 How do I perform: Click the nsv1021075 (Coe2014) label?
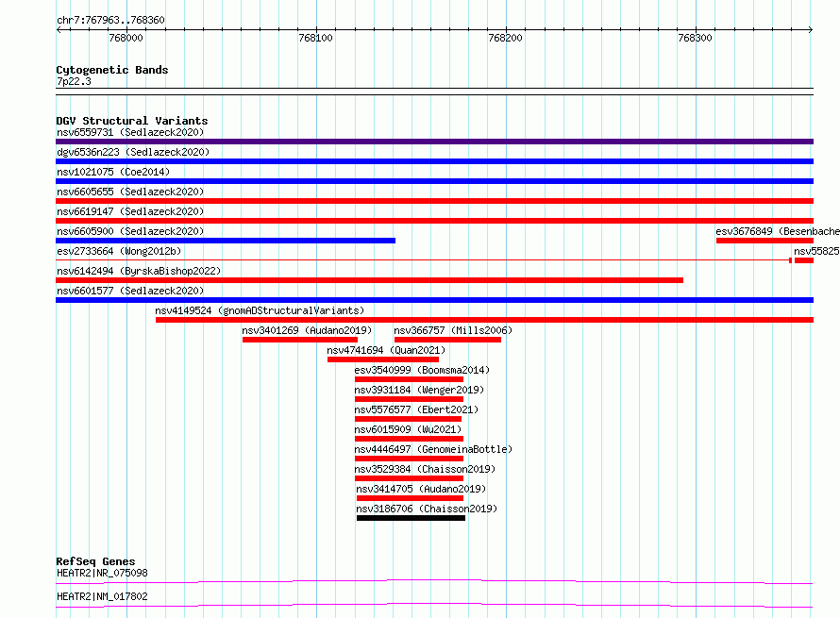click(113, 172)
